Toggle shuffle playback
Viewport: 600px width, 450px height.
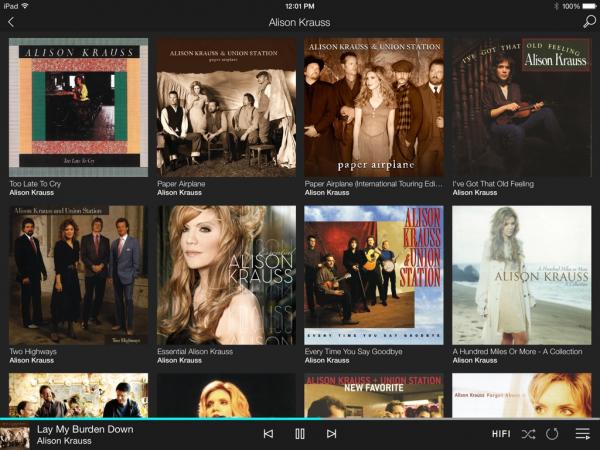tap(528, 434)
